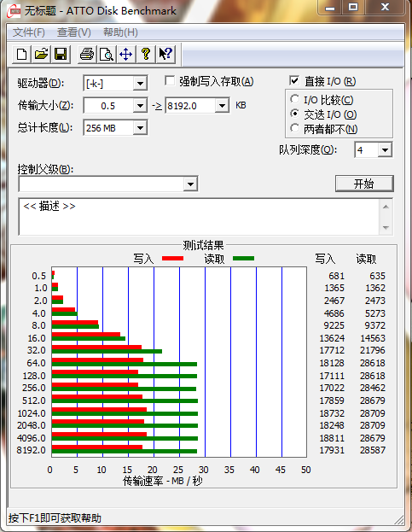
Task: Click the ATTO application icon in the title bar
Action: 14,12
